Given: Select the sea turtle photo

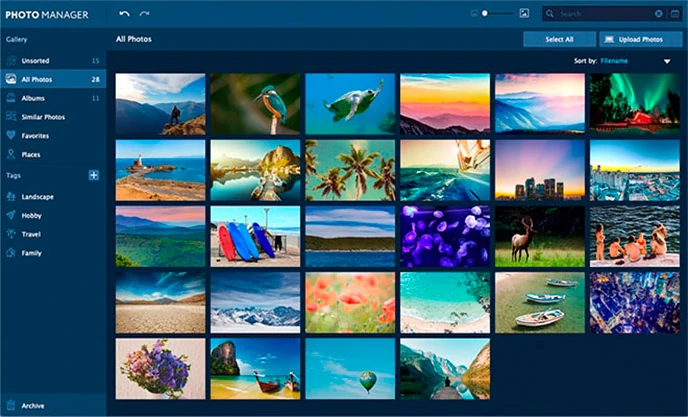Looking at the screenshot, I should coord(350,104).
